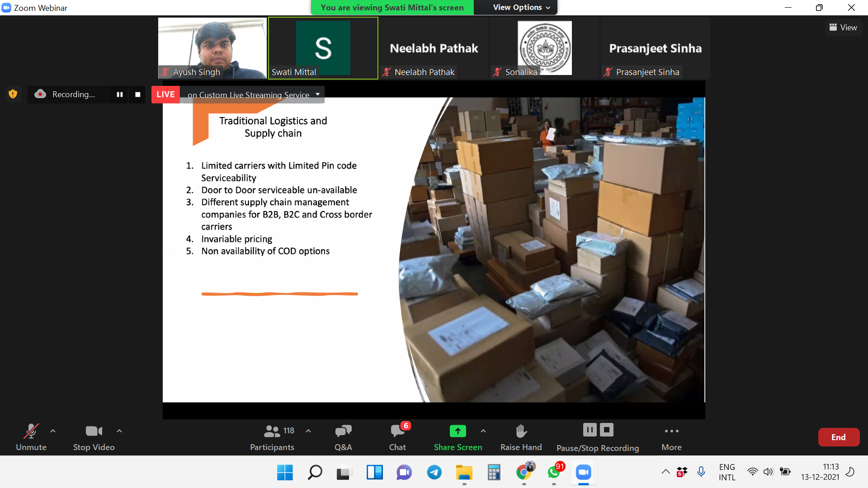This screenshot has width=868, height=488.
Task: Open File Explorer from taskbar
Action: [464, 473]
